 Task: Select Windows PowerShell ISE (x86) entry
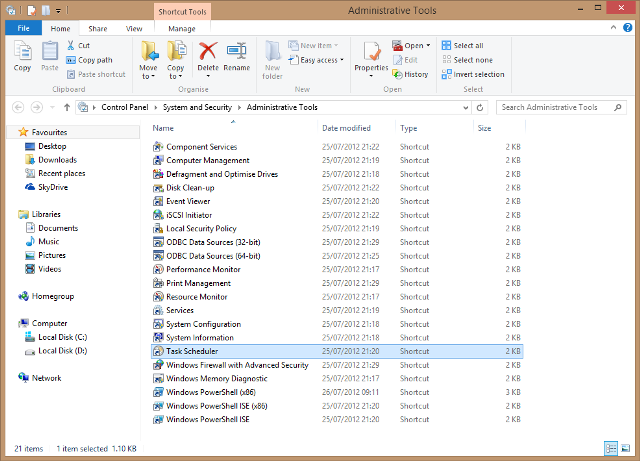click(217, 406)
